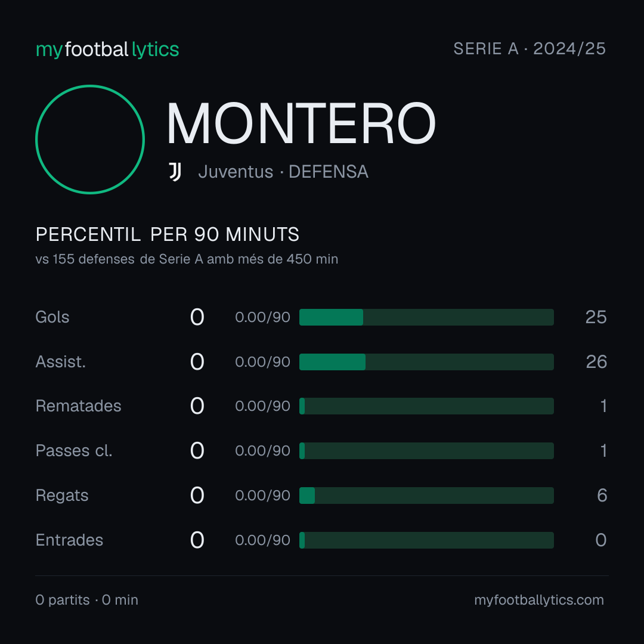
Task: Click the Regats percentile bar
Action: click(x=426, y=496)
